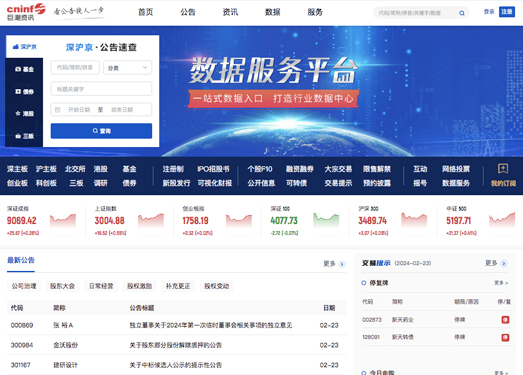Open 创业板 link
This screenshot has width=523, height=375.
click(17, 183)
